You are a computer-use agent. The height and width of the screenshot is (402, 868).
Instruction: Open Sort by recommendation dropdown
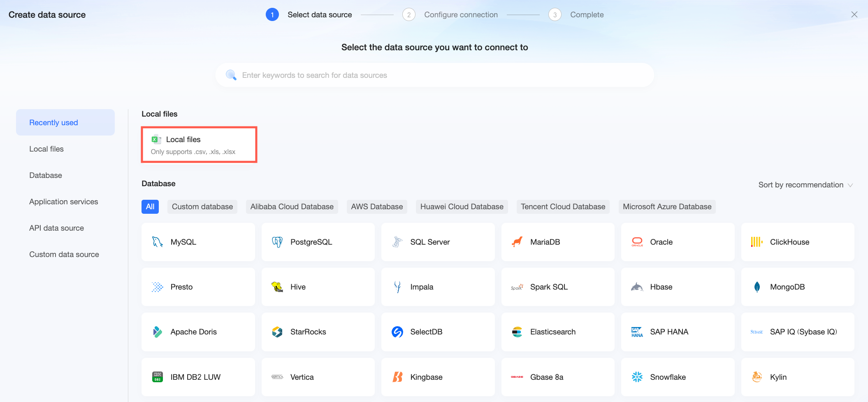tap(805, 185)
